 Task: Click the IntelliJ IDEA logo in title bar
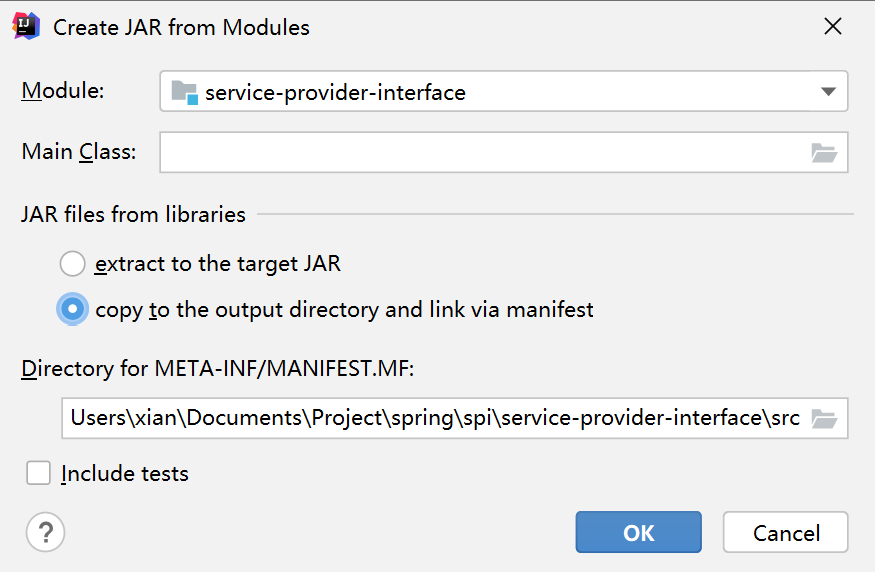26,27
